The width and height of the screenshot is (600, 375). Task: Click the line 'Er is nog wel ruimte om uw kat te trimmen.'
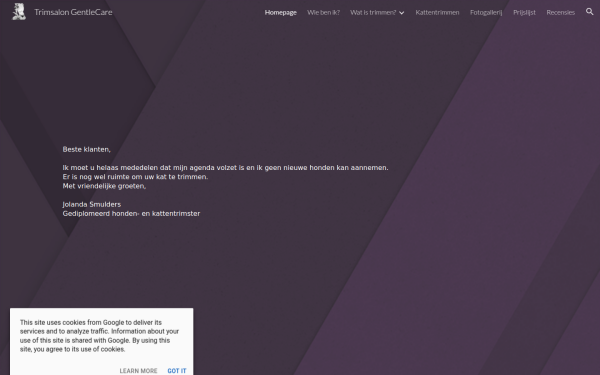coord(135,177)
